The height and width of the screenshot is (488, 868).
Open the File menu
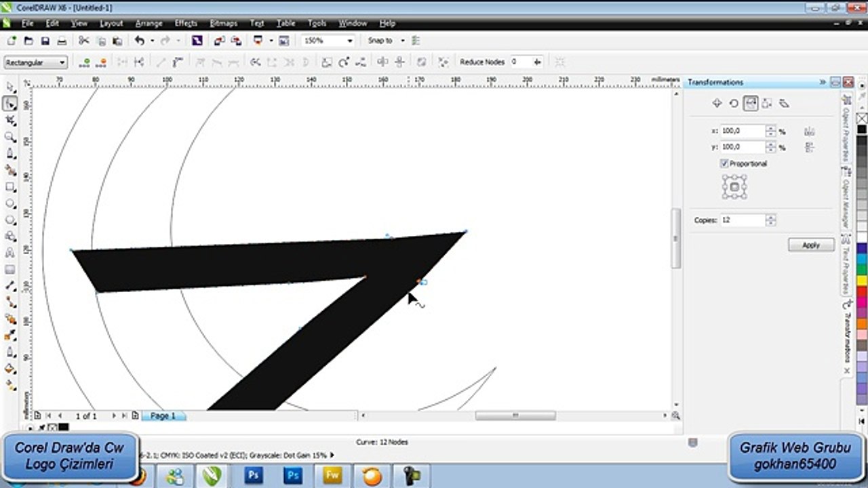point(27,23)
